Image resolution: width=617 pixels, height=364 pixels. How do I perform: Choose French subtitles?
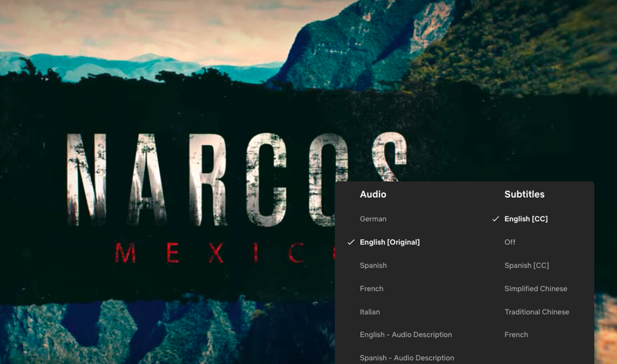[x=516, y=334]
